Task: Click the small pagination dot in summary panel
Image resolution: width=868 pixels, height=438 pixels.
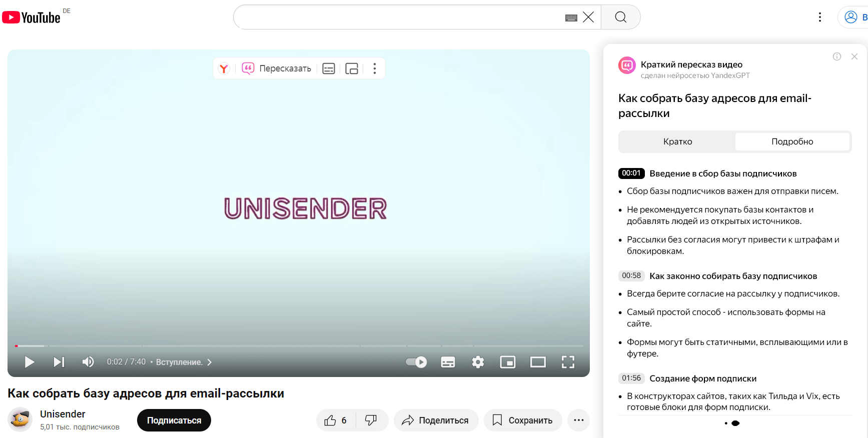Action: [726, 423]
